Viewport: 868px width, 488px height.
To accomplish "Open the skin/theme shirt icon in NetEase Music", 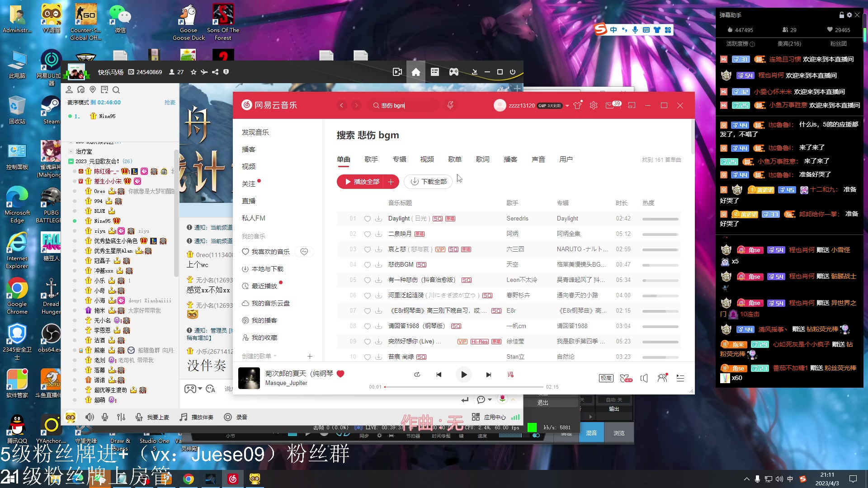I will click(x=577, y=105).
